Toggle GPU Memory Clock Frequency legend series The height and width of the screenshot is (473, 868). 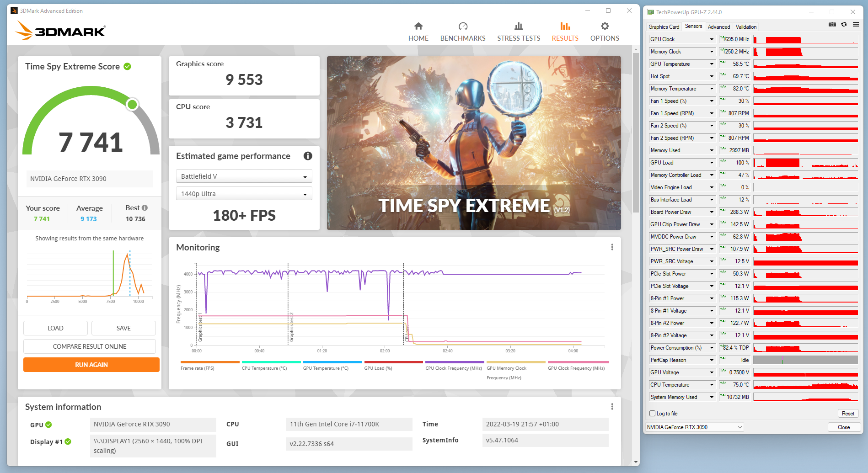[x=516, y=370]
